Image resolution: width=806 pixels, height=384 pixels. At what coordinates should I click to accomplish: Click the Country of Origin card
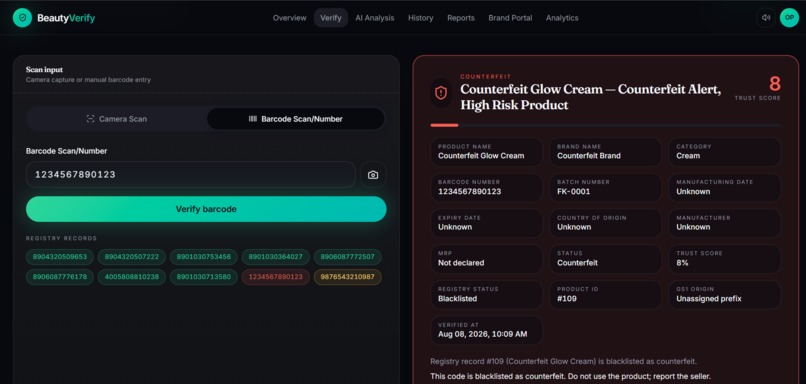point(606,223)
